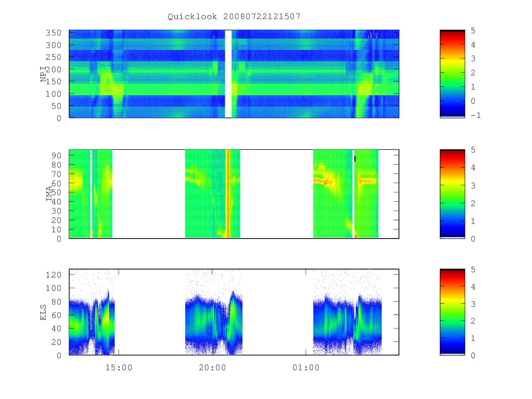Viewport: 532px width, 399px height.
Task: Click the 15:00 time tick label
Action: [119, 368]
